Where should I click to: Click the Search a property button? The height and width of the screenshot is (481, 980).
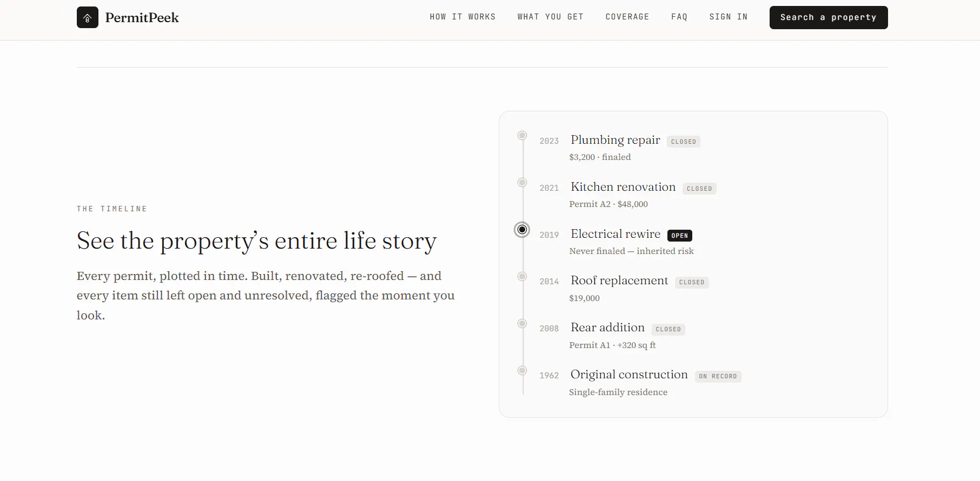point(829,17)
